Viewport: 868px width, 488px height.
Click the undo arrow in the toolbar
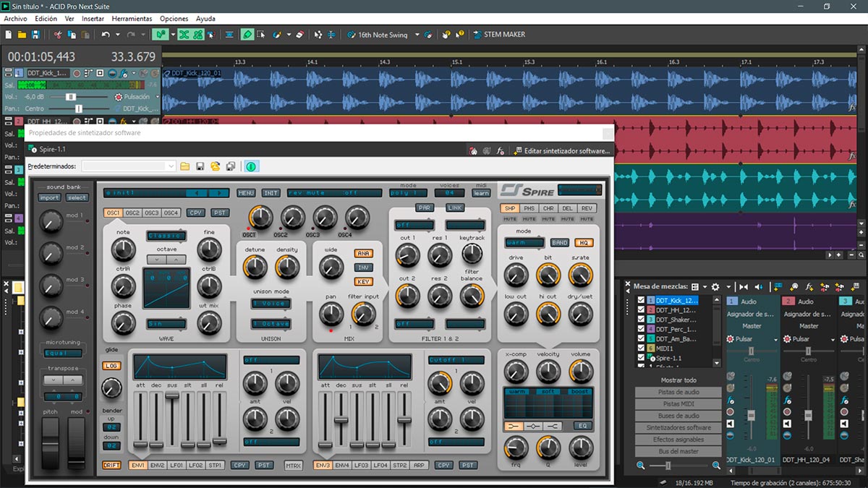click(106, 34)
